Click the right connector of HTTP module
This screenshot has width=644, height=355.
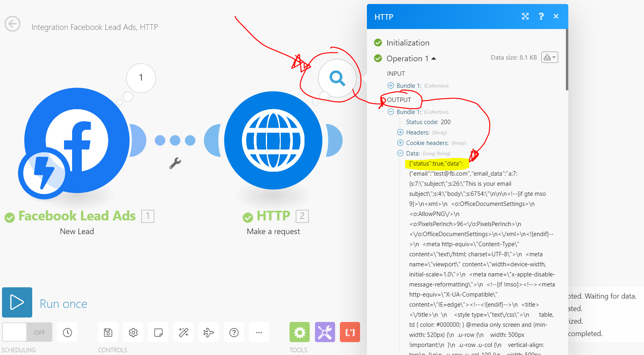point(334,140)
